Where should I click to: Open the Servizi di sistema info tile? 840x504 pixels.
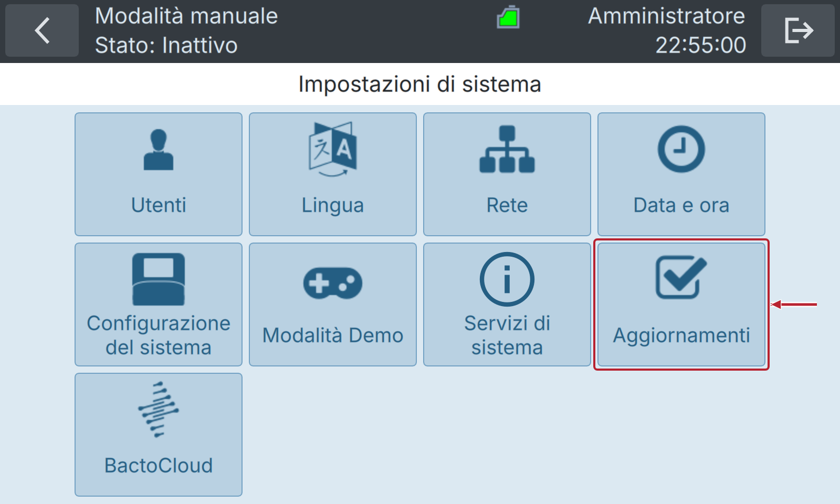point(507,304)
